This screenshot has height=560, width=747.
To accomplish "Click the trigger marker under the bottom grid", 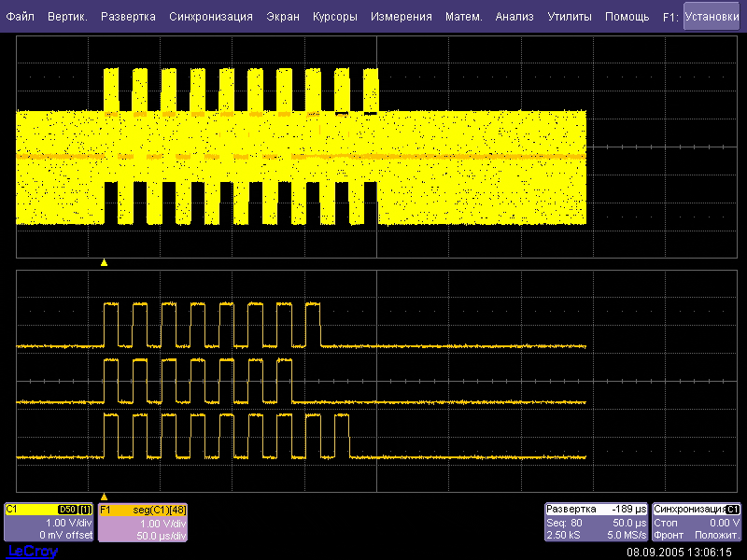I will click(x=104, y=497).
